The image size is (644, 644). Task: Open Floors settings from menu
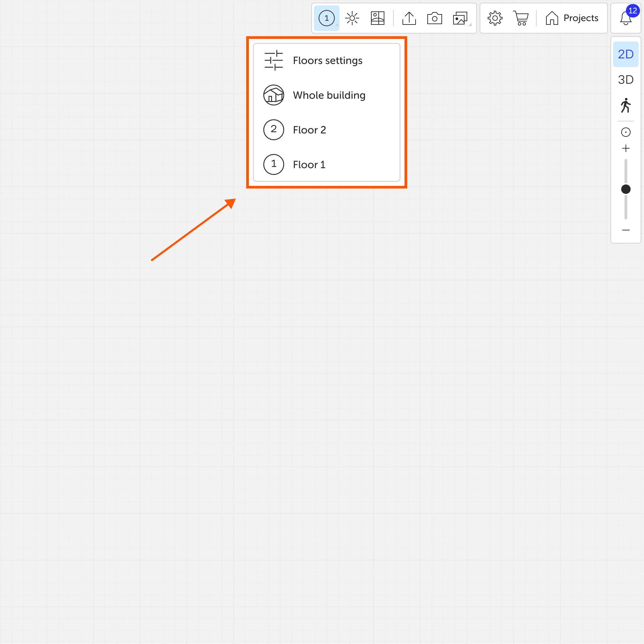[327, 61]
